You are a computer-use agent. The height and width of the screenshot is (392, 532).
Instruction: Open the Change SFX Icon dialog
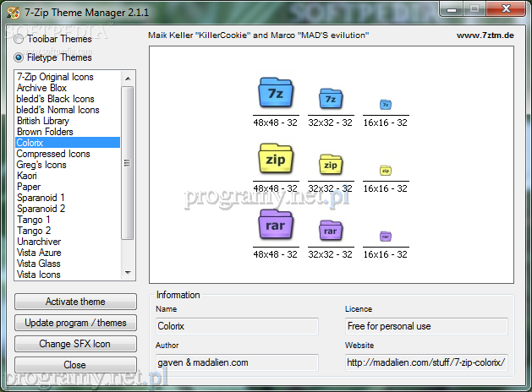pos(75,344)
